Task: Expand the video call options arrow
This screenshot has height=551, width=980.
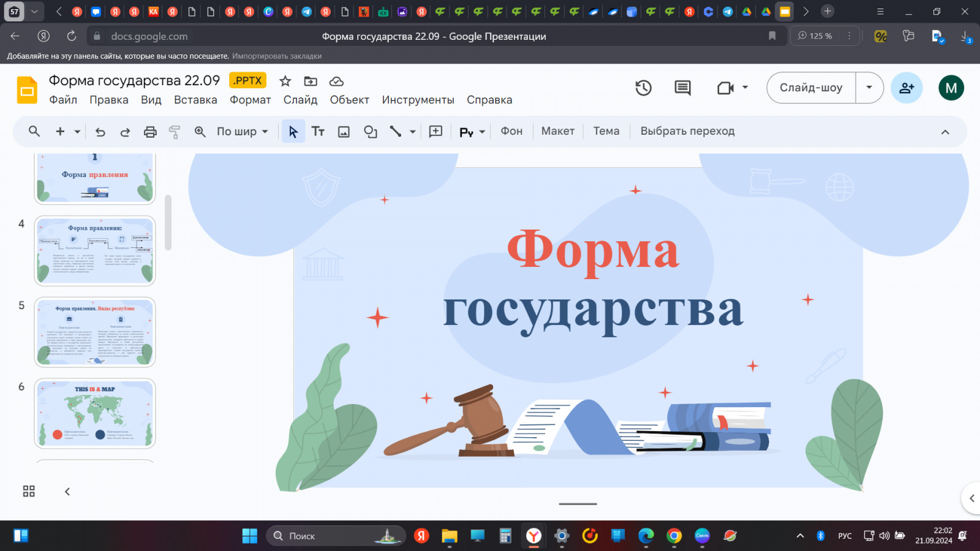Action: pos(745,88)
